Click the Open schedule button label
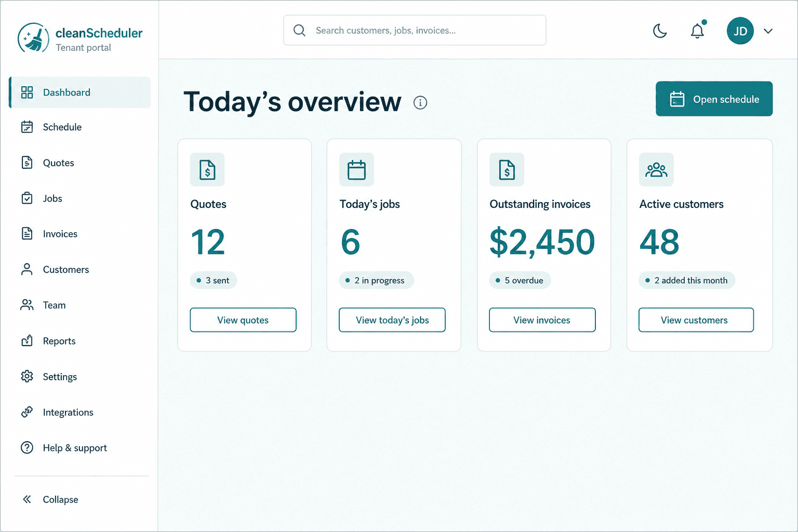Image resolution: width=798 pixels, height=532 pixels. (x=726, y=99)
